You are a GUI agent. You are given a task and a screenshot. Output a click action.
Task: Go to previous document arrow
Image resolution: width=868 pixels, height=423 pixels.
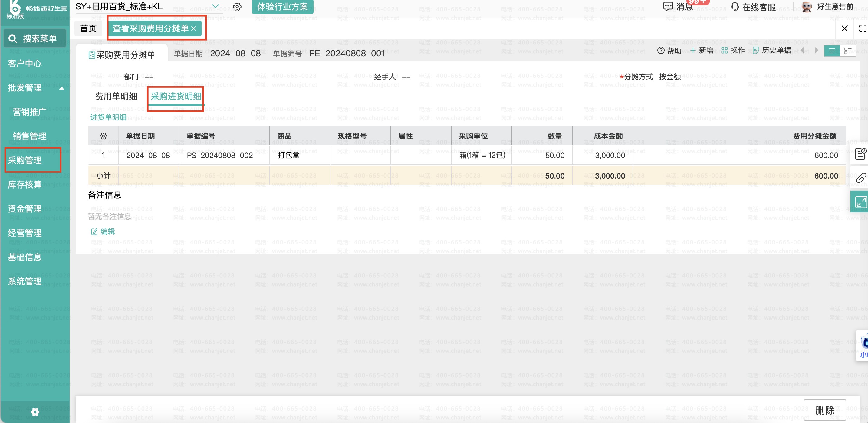pyautogui.click(x=802, y=51)
